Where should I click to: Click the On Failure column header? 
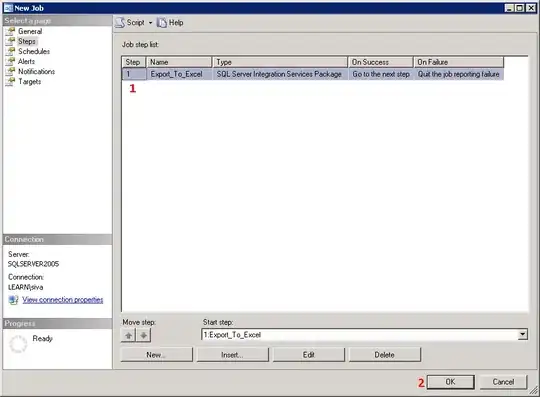point(459,62)
